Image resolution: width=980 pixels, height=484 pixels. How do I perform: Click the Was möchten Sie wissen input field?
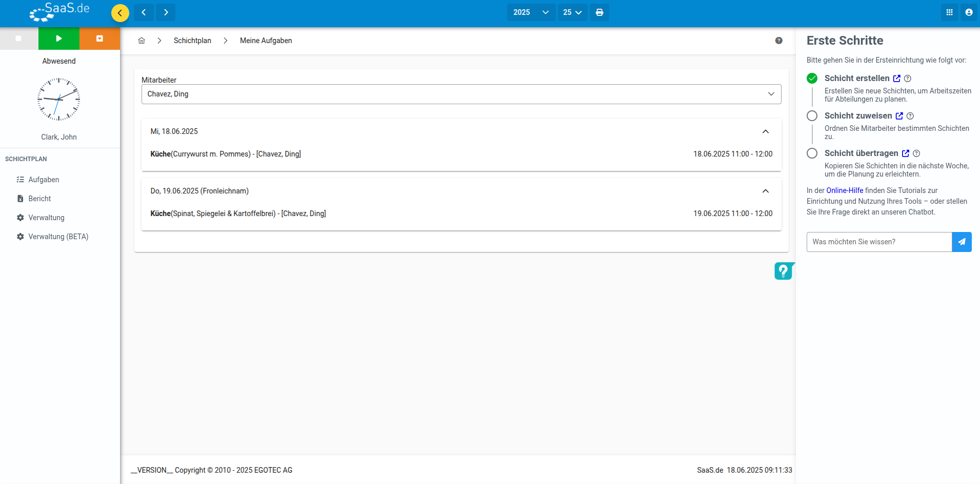(x=879, y=242)
